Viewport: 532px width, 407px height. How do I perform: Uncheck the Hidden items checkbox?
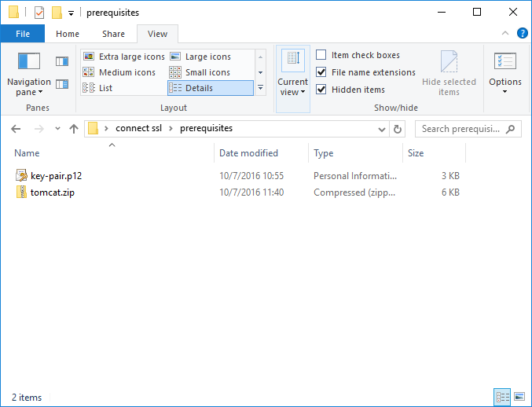321,90
